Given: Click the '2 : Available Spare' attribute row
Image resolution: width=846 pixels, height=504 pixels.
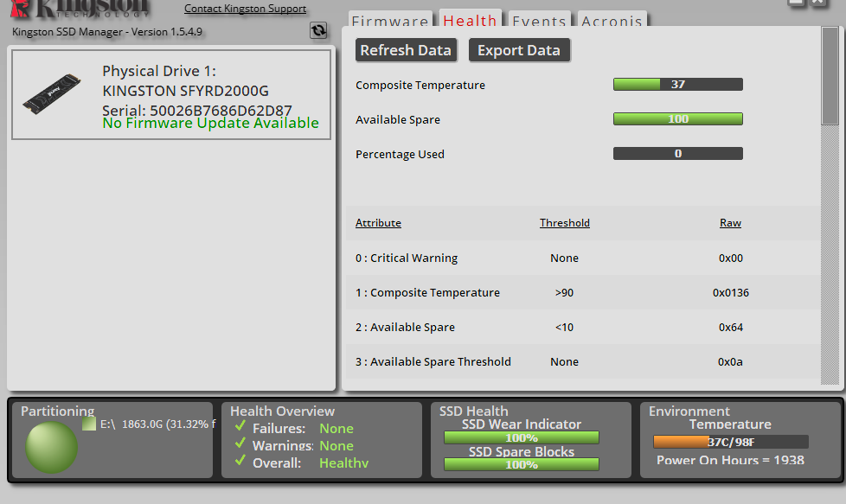Looking at the screenshot, I should [583, 327].
